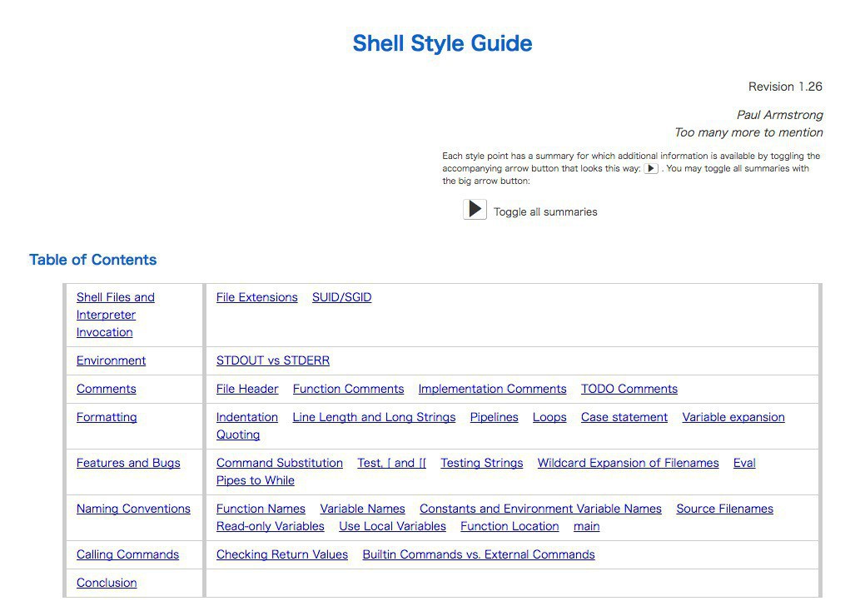Open Command Substitution link

279,463
